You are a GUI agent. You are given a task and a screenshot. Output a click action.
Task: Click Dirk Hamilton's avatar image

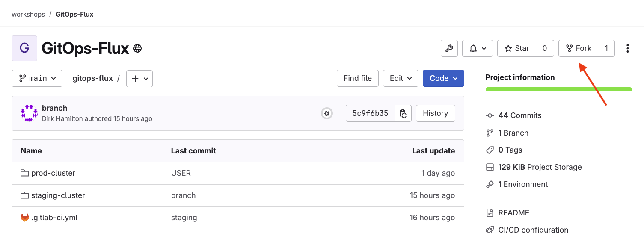pos(29,113)
